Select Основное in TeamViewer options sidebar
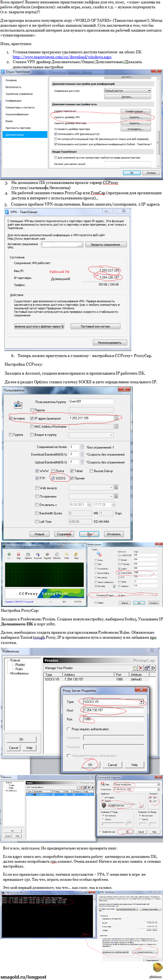Screen dimensions: 163x980 (x=11, y=80)
